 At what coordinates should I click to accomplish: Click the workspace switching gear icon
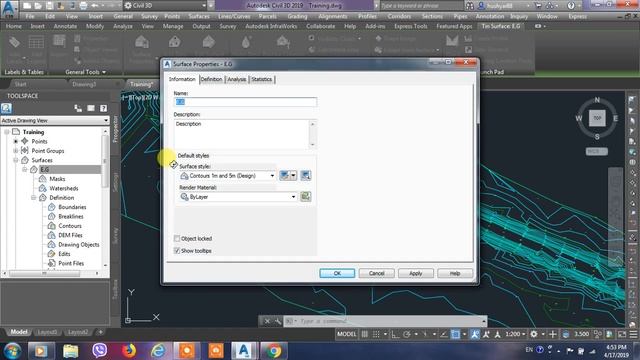pyautogui.click(x=534, y=334)
